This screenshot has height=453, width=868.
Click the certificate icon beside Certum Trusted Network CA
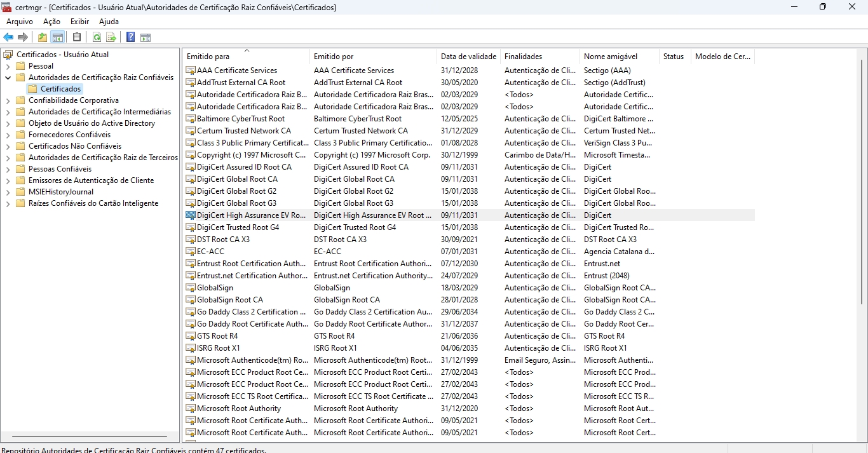point(191,131)
